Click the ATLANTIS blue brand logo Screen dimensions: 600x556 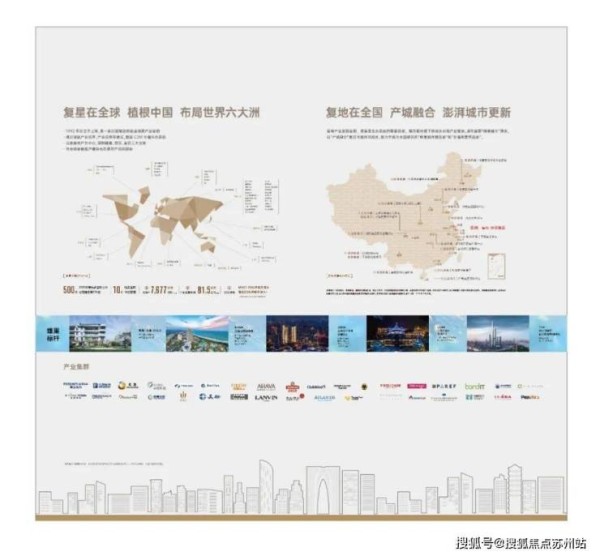(324, 398)
